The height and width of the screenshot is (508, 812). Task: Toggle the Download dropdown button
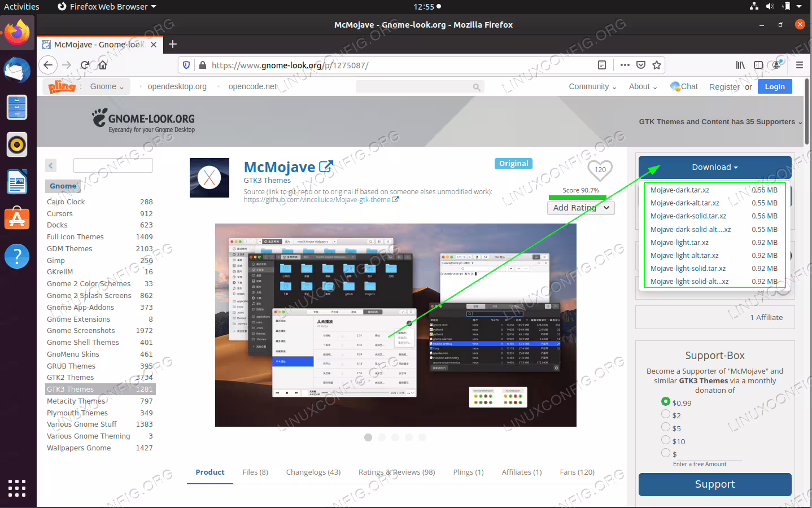tap(715, 167)
